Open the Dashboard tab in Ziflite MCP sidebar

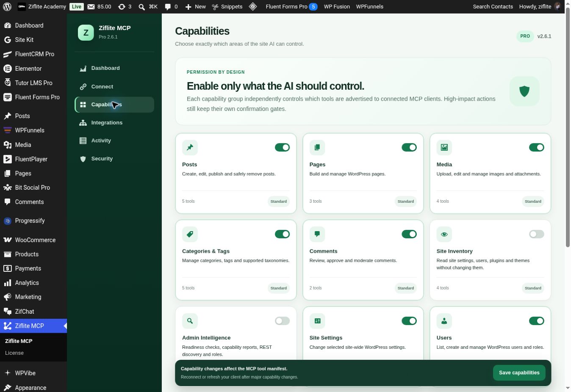(114, 68)
